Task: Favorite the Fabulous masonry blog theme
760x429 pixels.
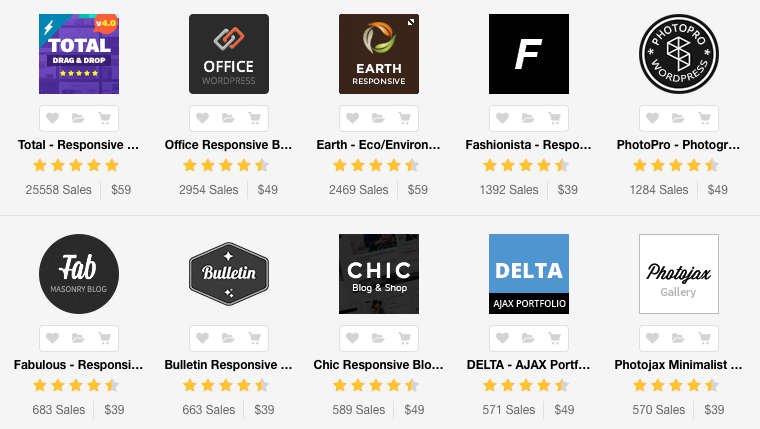Action: point(53,338)
